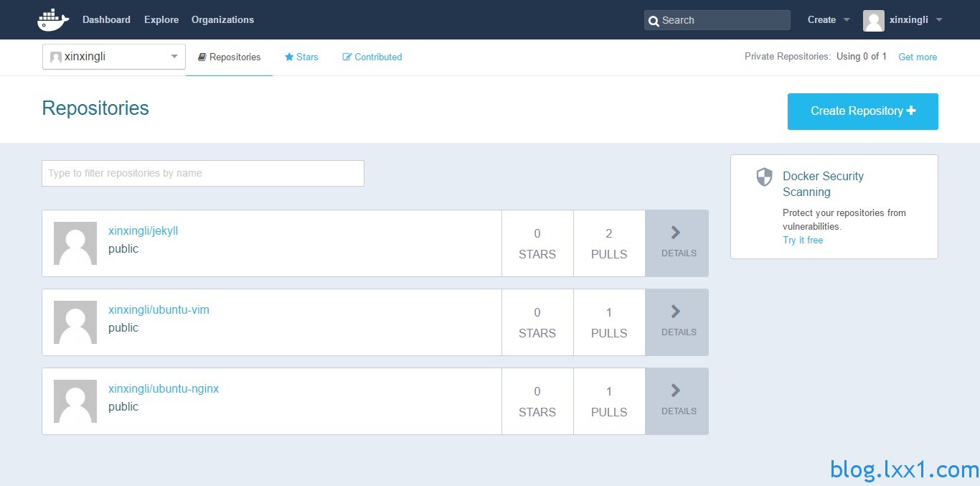
Task: Click the xinxingli profile avatar in header
Action: pos(873,20)
